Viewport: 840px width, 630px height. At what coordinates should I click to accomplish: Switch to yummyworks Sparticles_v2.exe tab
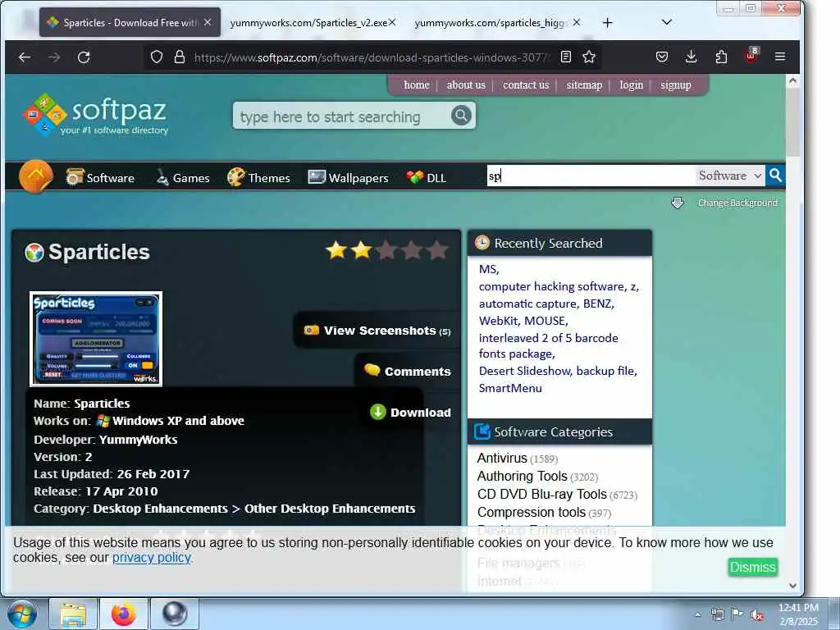click(308, 22)
